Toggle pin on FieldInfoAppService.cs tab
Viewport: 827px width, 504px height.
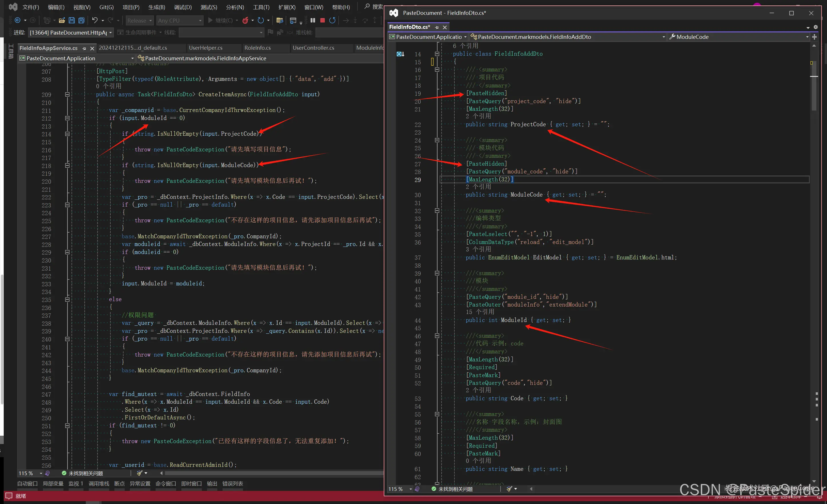(x=84, y=48)
